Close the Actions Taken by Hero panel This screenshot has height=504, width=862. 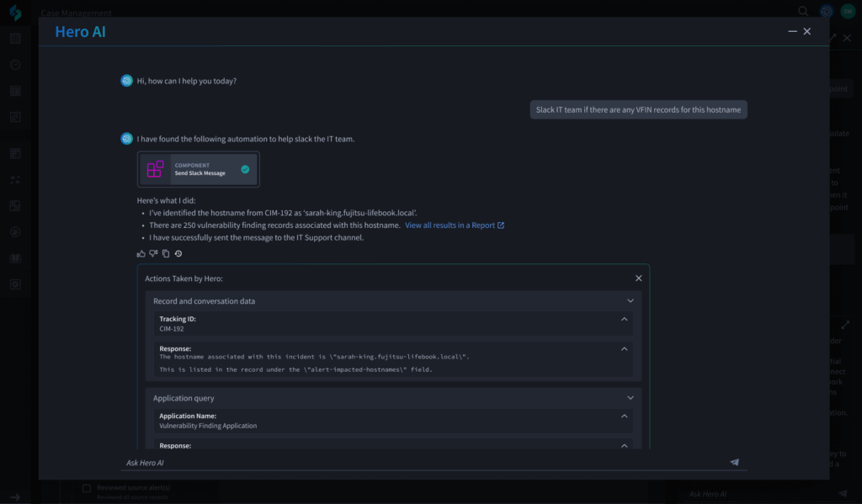tap(638, 279)
